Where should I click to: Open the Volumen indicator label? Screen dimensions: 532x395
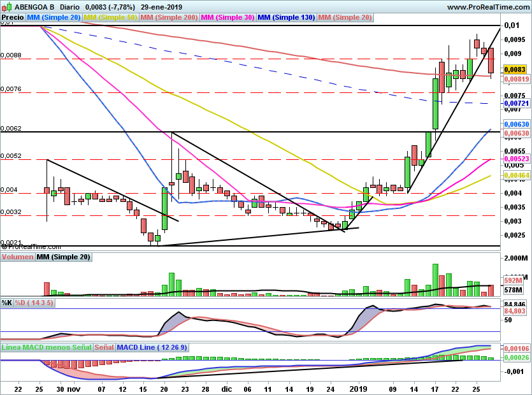pos(17,257)
